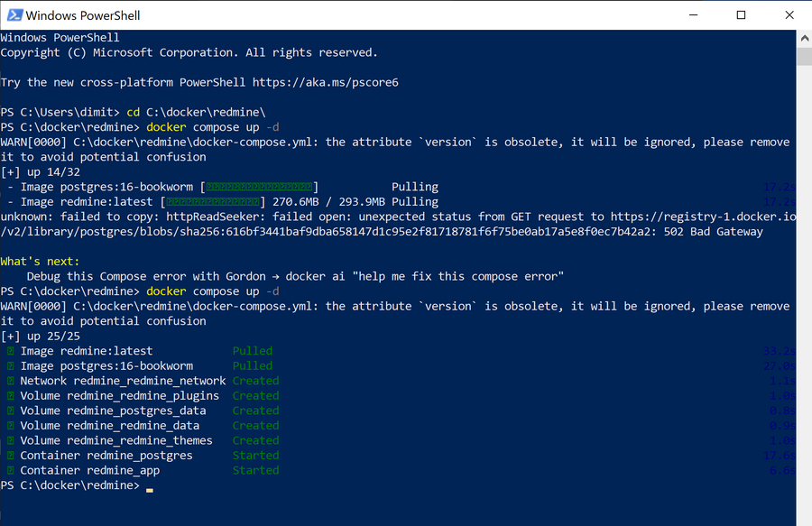Minimize the Windows PowerShell window
The image size is (812, 526).
tap(694, 15)
